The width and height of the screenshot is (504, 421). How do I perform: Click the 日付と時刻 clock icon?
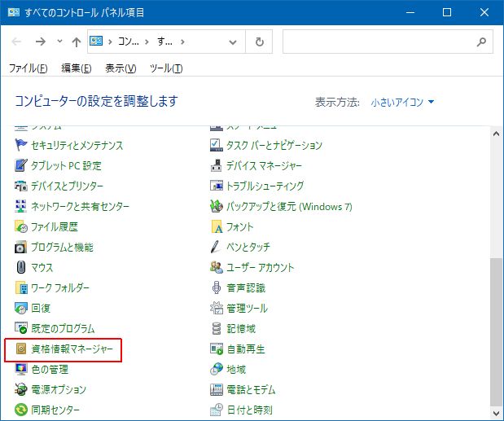[217, 410]
